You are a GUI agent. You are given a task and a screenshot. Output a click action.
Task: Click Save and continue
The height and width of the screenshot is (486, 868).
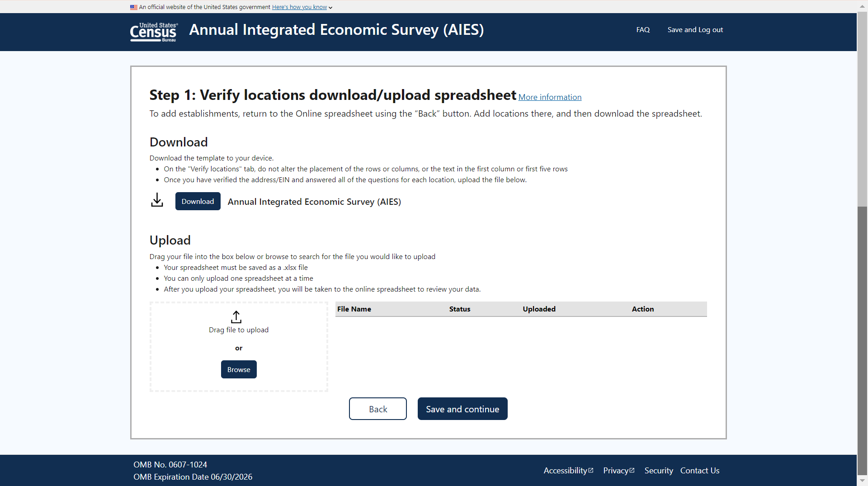tap(462, 409)
